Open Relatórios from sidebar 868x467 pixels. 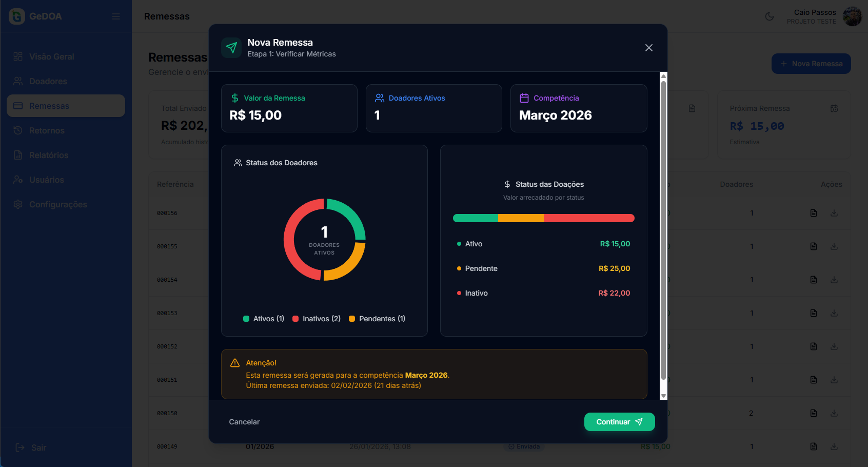point(48,155)
